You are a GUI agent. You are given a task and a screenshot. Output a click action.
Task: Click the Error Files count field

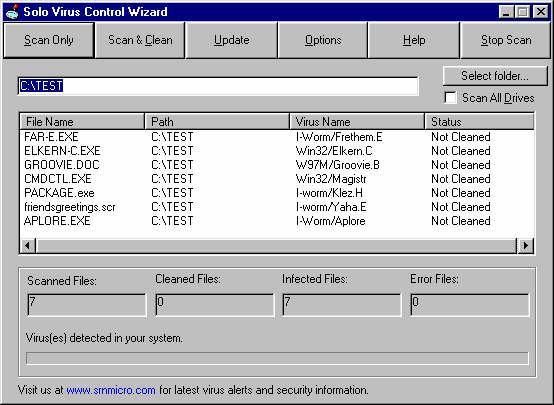click(x=470, y=305)
